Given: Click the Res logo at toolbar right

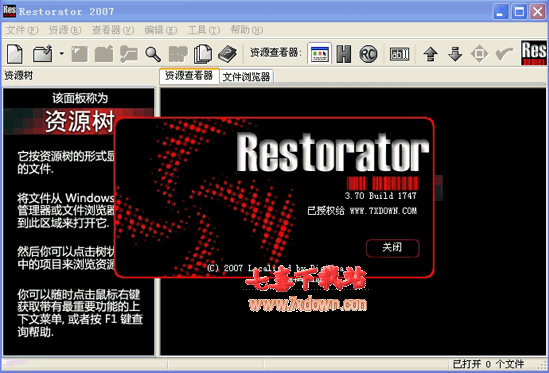Looking at the screenshot, I should click(x=534, y=53).
